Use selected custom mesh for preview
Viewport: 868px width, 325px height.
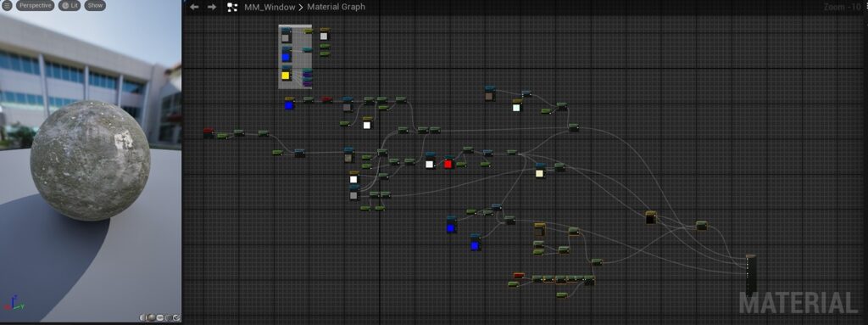click(x=176, y=318)
